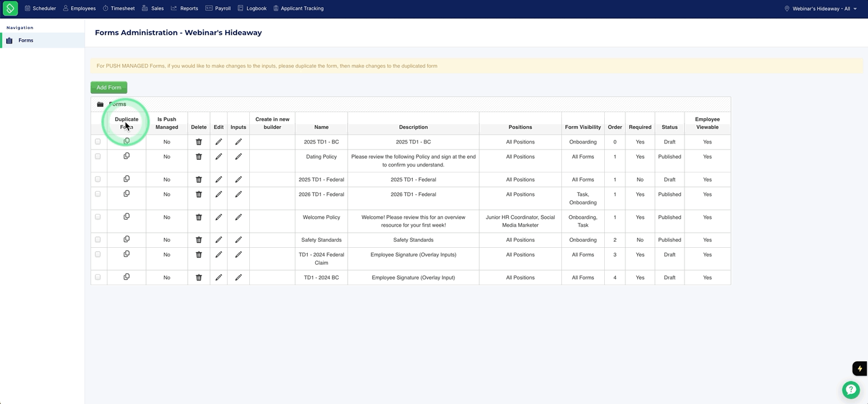Screen dimensions: 868x404
Task: Select checkbox for the 2026 TD1 - Federal row
Action: pyautogui.click(x=98, y=194)
